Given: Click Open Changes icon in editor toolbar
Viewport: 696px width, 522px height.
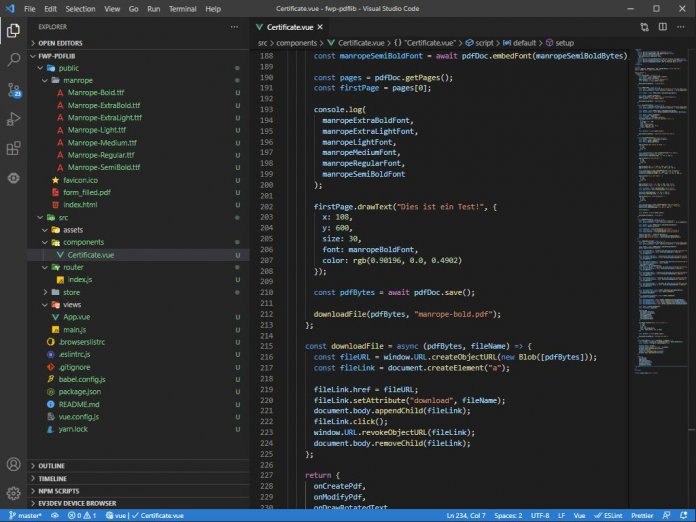Looking at the screenshot, I should click(645, 27).
